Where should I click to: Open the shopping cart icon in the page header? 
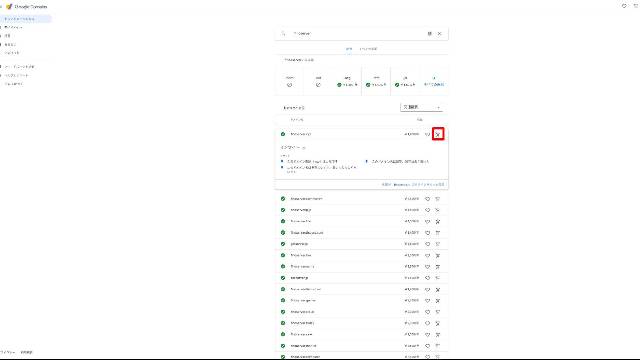tap(636, 6)
